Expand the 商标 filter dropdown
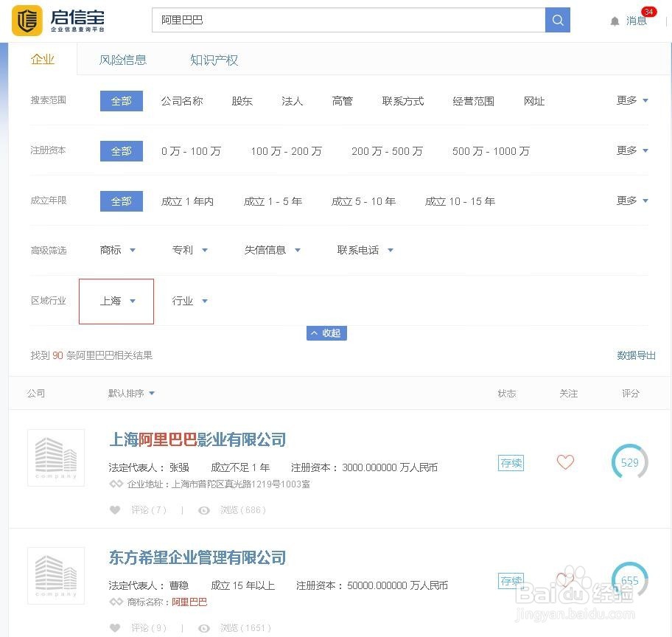Viewport: 672px width, 637px height. [117, 250]
